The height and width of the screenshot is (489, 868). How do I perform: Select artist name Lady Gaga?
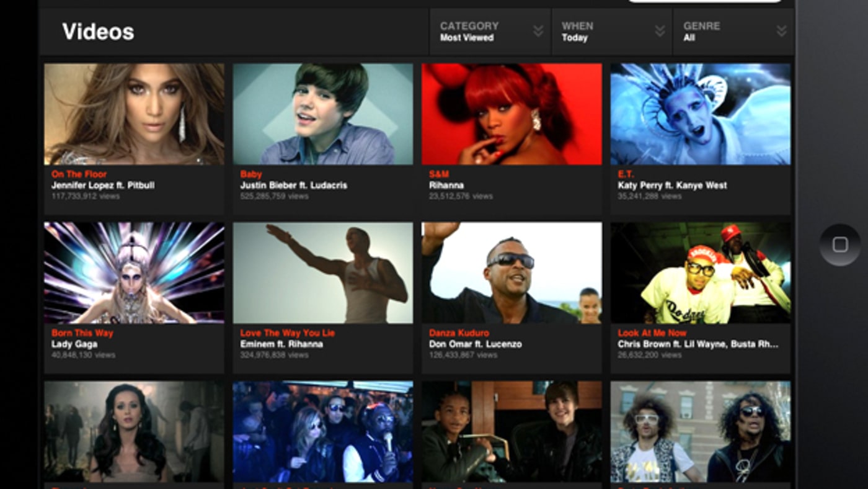74,344
